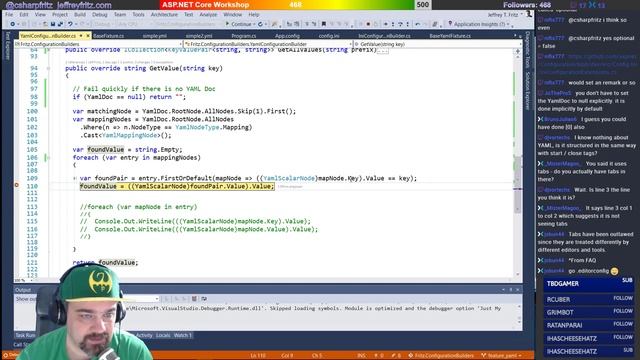Screen dimensions: 640x360
Task: Open Application Insights dropdown
Action: point(508,24)
